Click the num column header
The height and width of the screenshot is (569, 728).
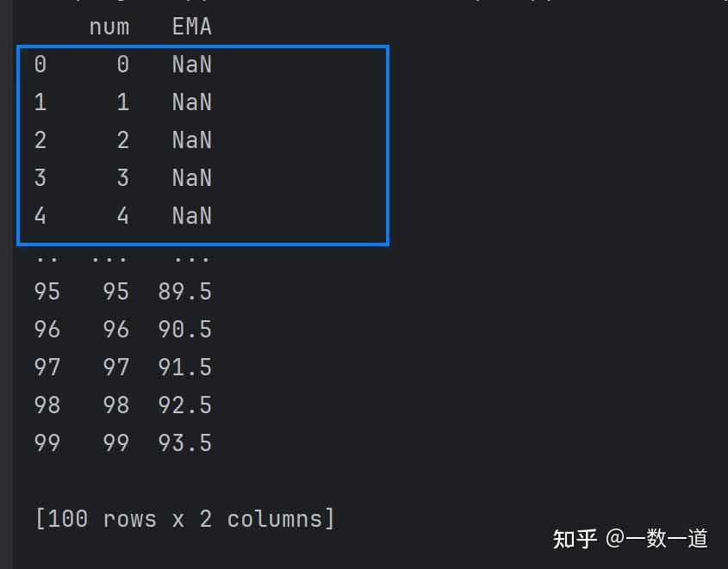click(x=109, y=27)
